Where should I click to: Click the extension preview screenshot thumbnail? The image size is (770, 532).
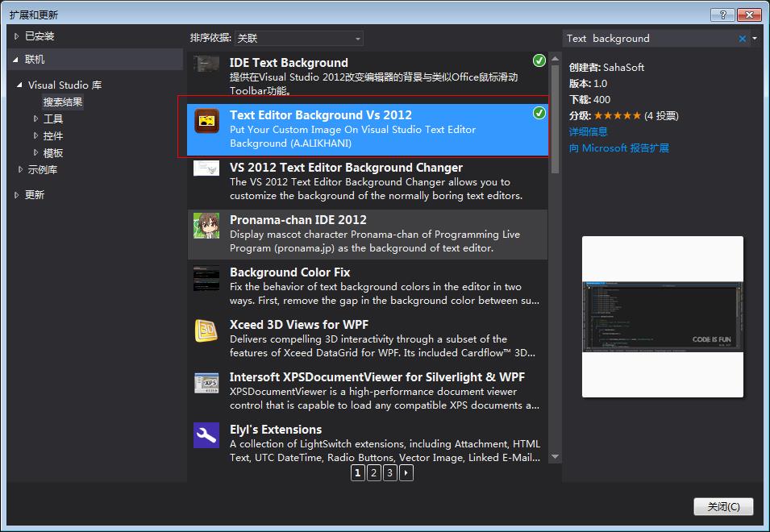tap(663, 317)
